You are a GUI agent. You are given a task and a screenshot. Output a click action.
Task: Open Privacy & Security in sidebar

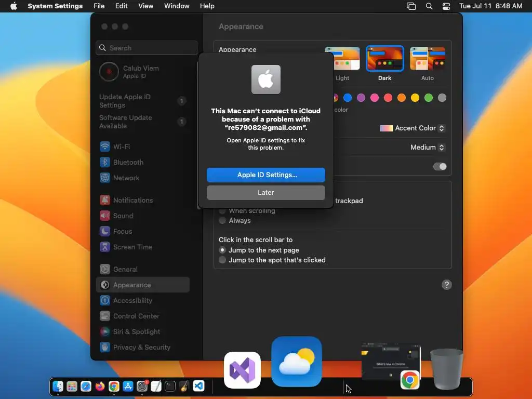coord(142,348)
